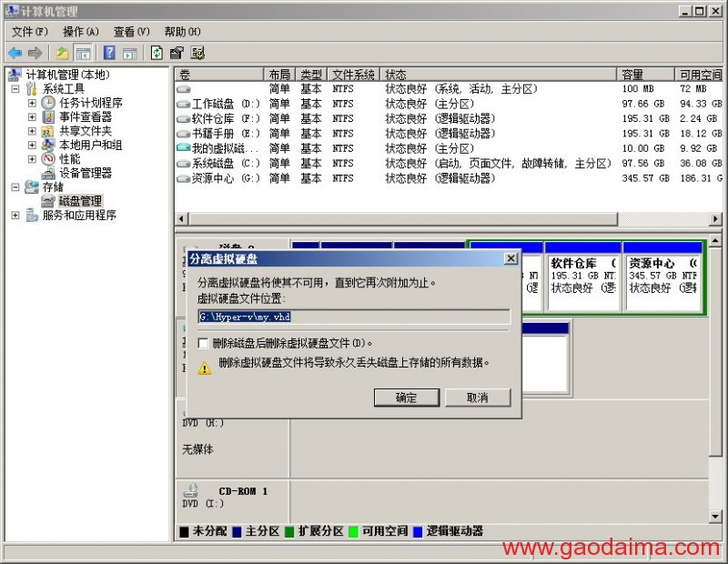Click the Up one level folder icon
The width and height of the screenshot is (728, 564).
62,54
